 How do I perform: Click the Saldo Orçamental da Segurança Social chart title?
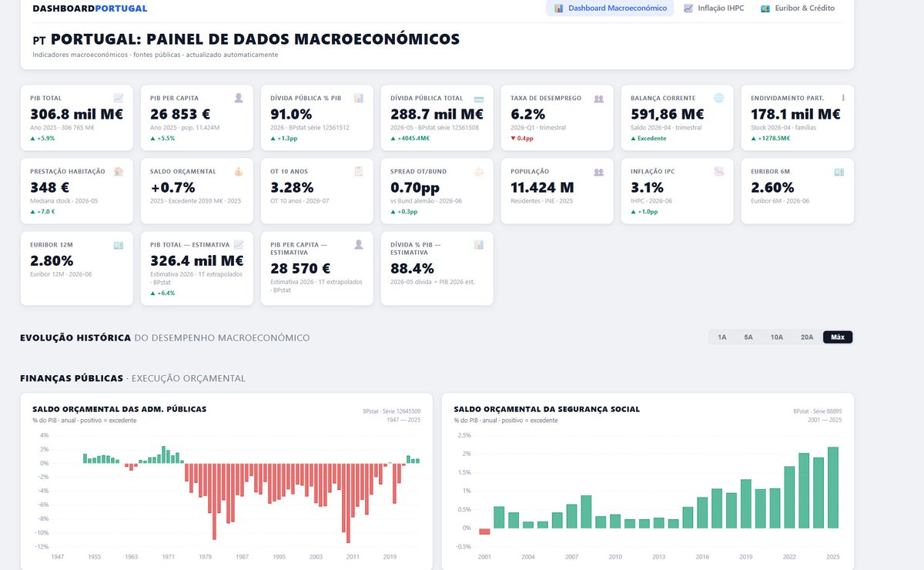[x=547, y=409]
